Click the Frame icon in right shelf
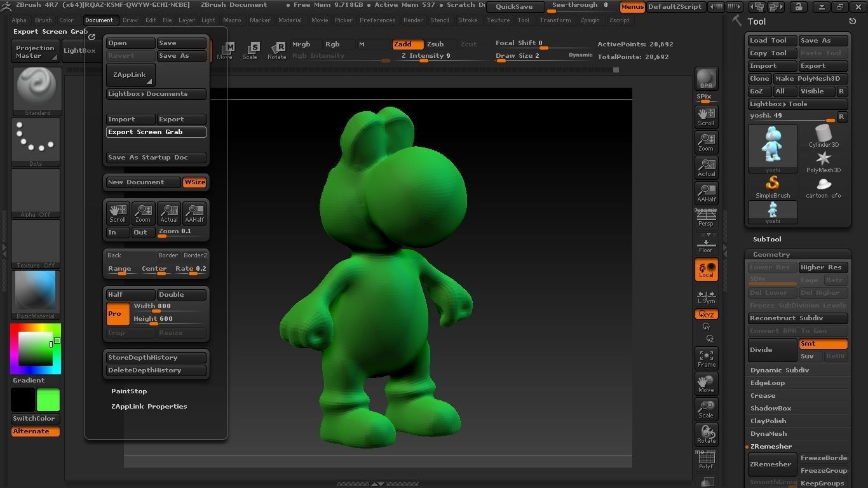The width and height of the screenshot is (868, 488). 706,358
